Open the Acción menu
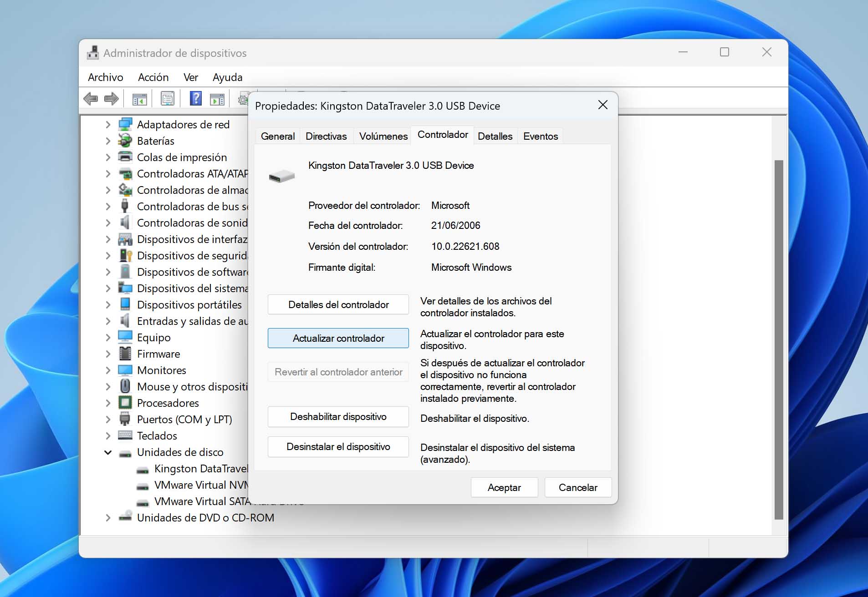The width and height of the screenshot is (868, 597). pyautogui.click(x=153, y=77)
